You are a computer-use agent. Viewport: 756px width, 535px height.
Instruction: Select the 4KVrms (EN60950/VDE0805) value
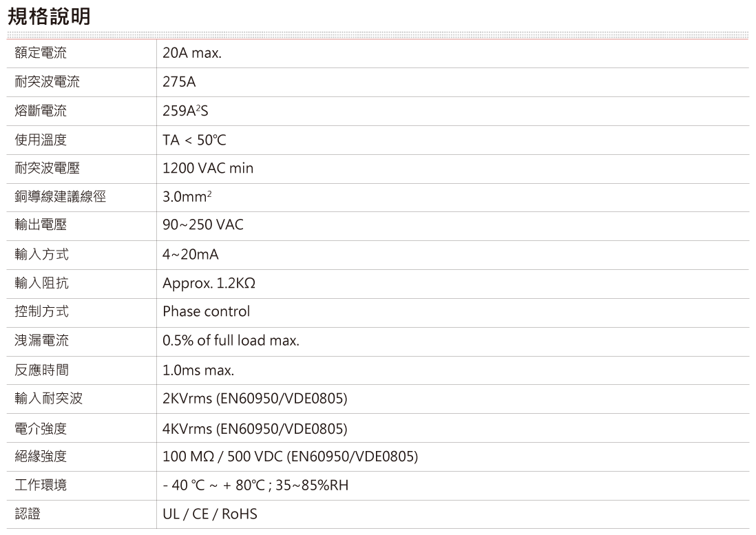[255, 429]
